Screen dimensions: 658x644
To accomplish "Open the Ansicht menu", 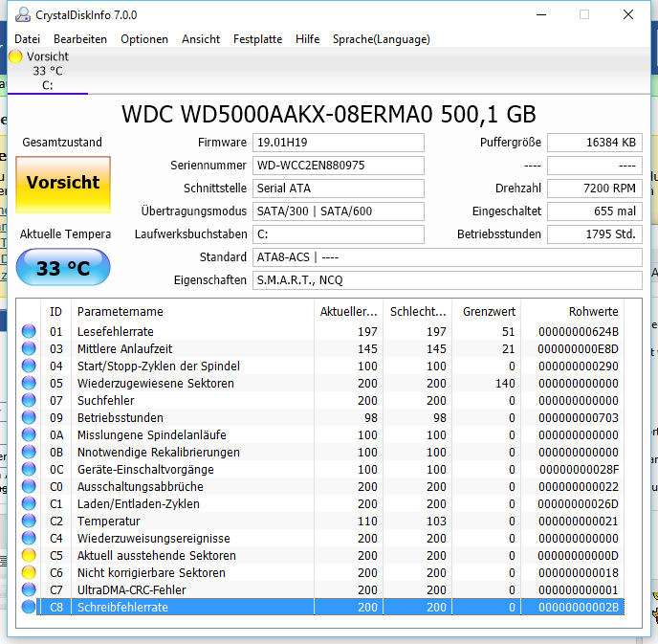I will tap(201, 39).
